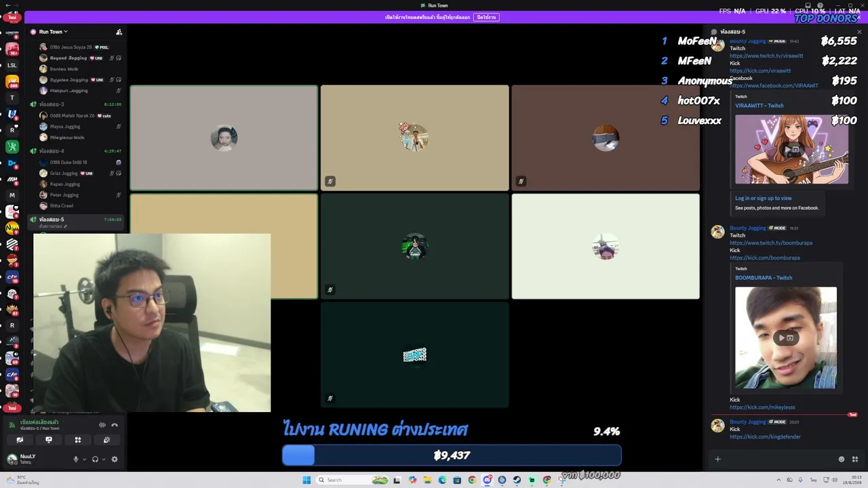
Task: Open the Activities launcher button
Action: pos(78,440)
